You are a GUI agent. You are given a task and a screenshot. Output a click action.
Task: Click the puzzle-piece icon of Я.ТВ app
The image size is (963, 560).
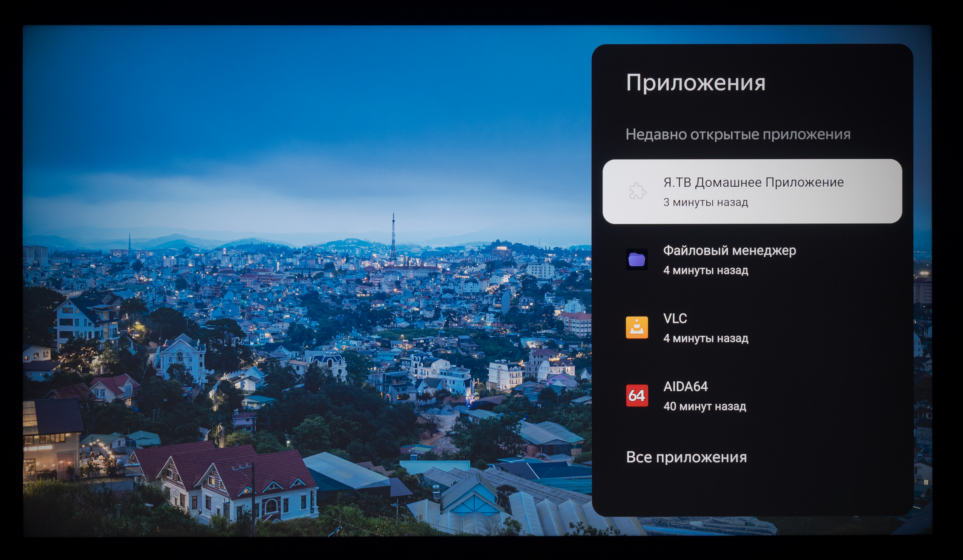click(637, 191)
